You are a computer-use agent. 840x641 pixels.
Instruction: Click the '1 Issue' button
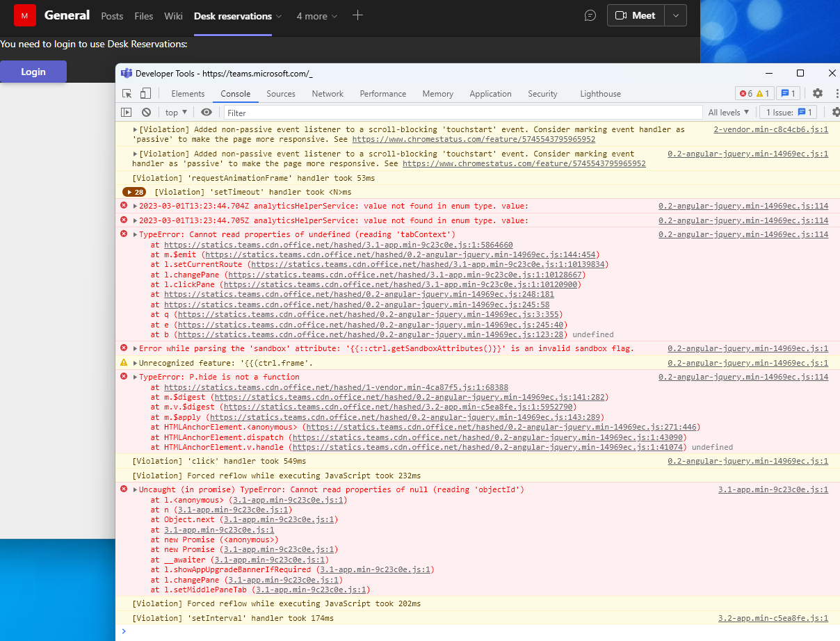[787, 112]
